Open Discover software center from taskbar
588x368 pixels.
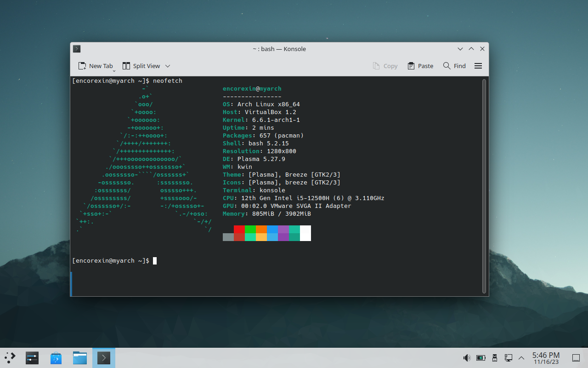click(x=56, y=357)
